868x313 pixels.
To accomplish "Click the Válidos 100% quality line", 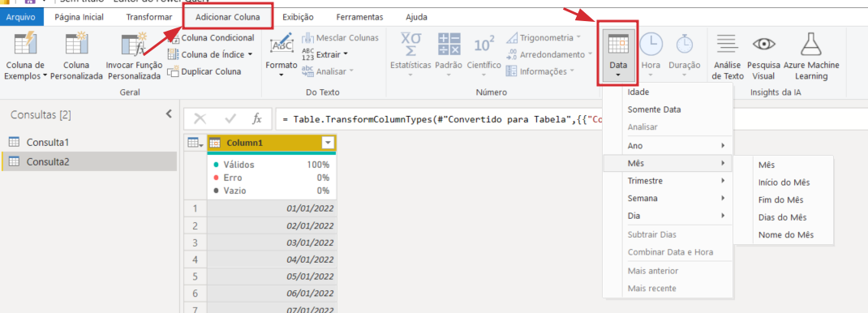I will pos(272,165).
